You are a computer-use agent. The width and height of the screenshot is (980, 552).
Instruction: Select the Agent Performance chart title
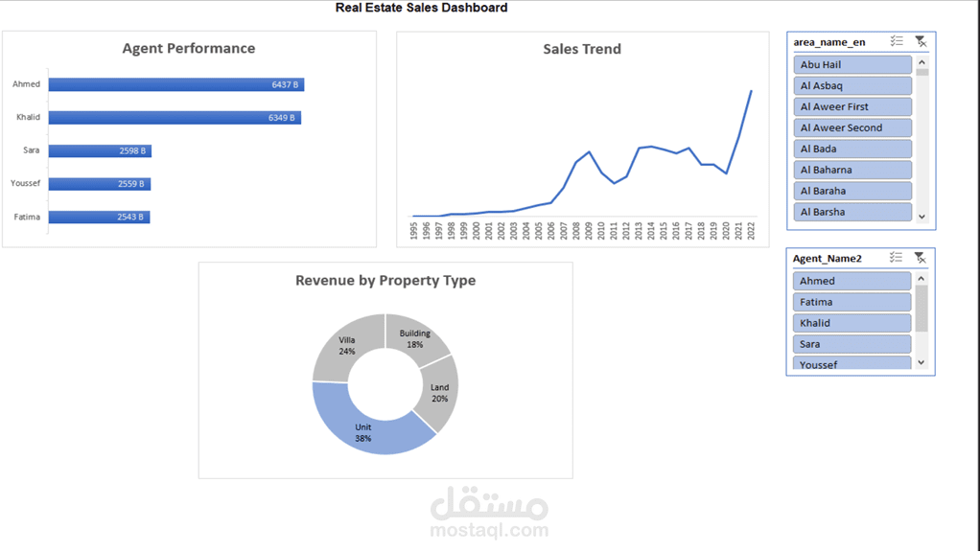[189, 48]
